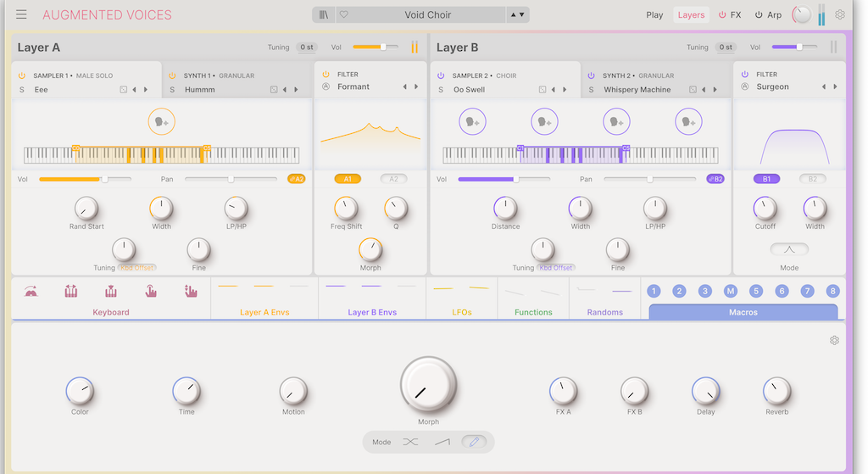Select the first Keyboard modulation icon
The height and width of the screenshot is (474, 868).
(x=31, y=291)
